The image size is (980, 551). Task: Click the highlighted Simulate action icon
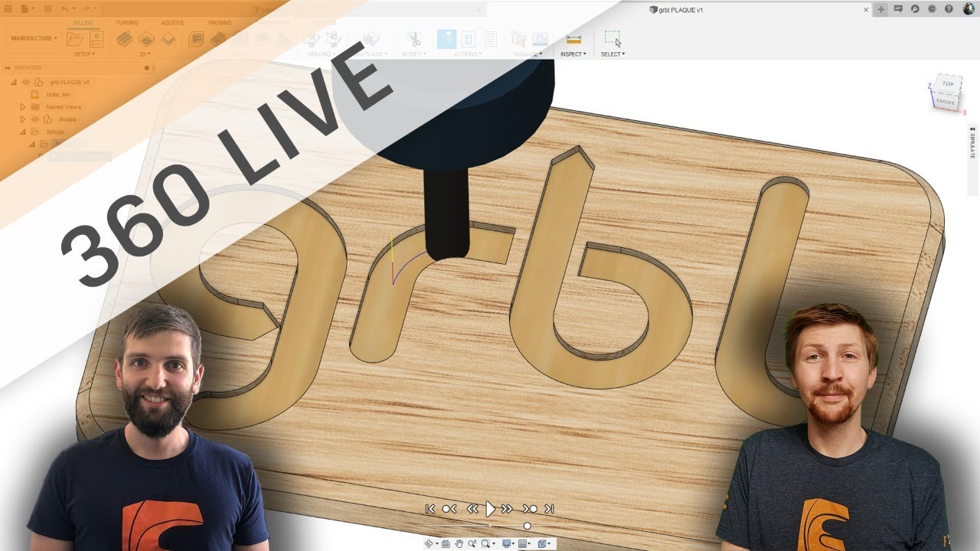[x=446, y=39]
